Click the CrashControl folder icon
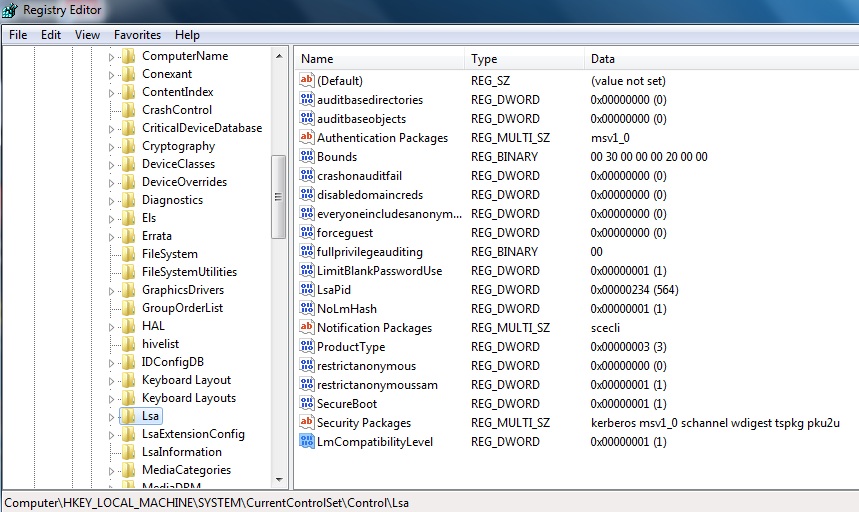 [x=128, y=110]
